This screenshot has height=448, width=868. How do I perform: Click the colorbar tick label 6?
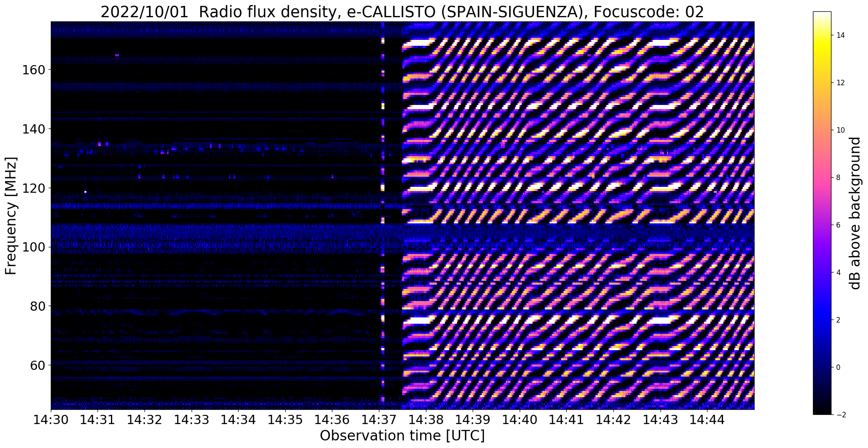click(839, 225)
